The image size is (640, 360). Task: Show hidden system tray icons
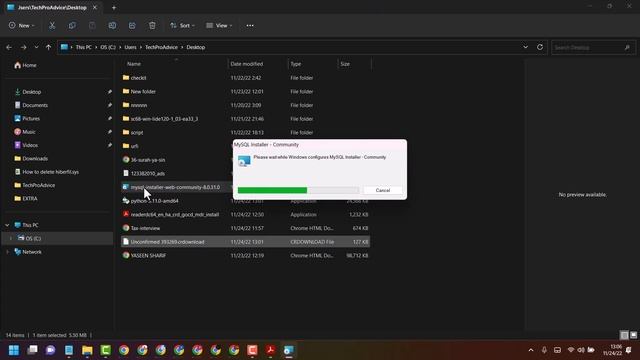tap(531, 350)
